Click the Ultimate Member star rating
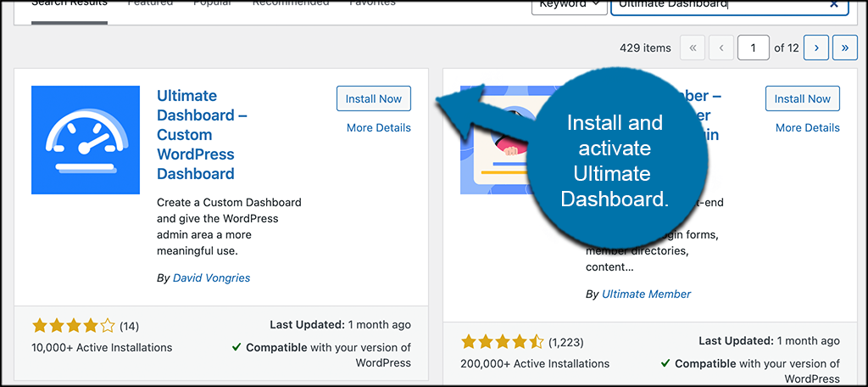868x387 pixels. (x=503, y=341)
